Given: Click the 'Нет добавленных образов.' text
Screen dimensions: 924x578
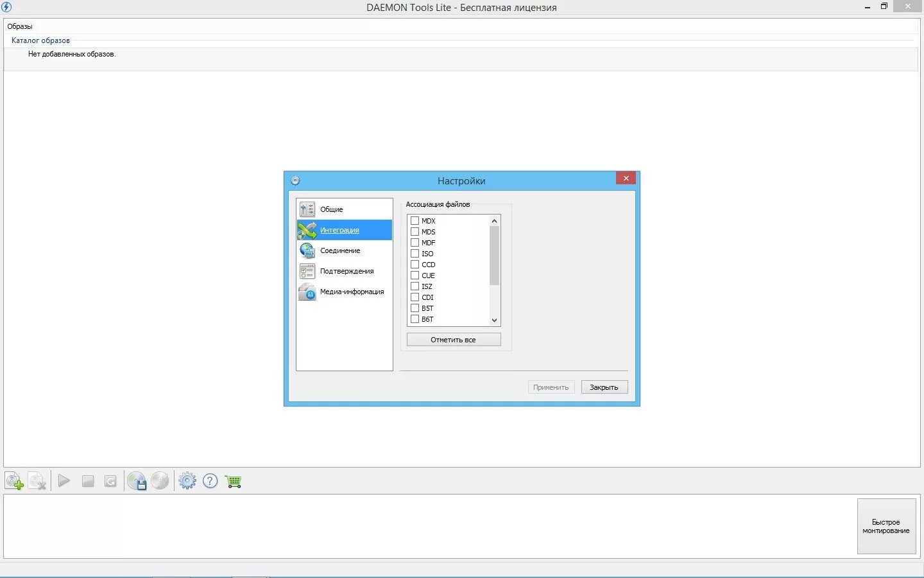Looking at the screenshot, I should (72, 54).
